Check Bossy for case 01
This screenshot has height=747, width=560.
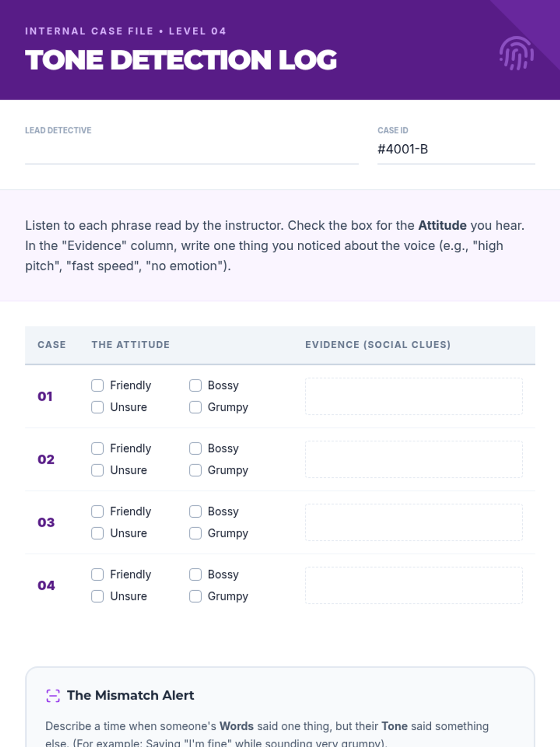(x=196, y=386)
